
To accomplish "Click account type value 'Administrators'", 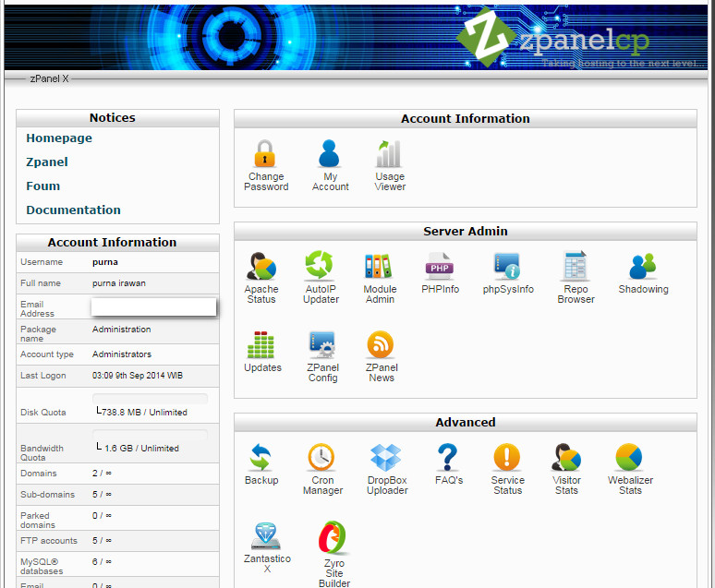I will (x=122, y=354).
